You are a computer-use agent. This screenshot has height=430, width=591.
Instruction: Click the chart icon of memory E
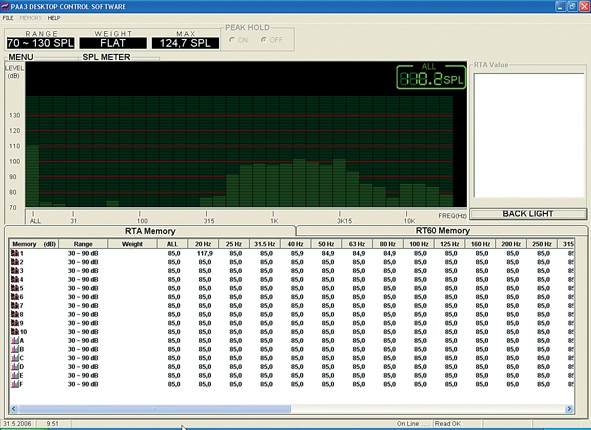coord(15,375)
